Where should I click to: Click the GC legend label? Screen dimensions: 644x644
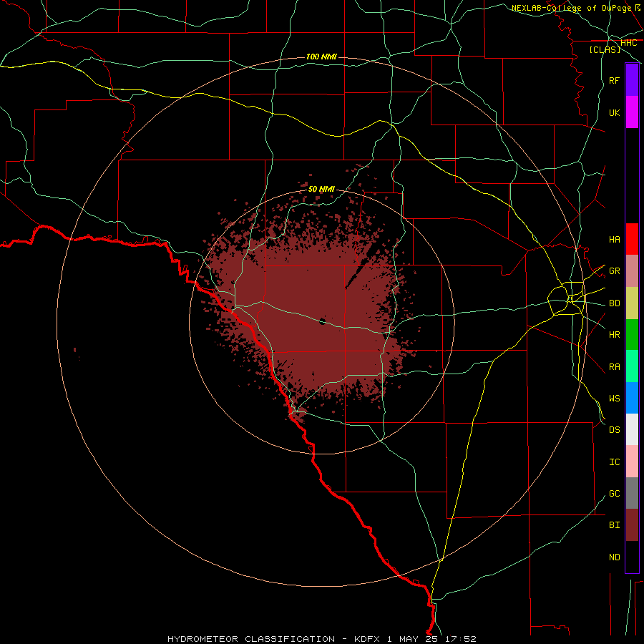tap(614, 493)
